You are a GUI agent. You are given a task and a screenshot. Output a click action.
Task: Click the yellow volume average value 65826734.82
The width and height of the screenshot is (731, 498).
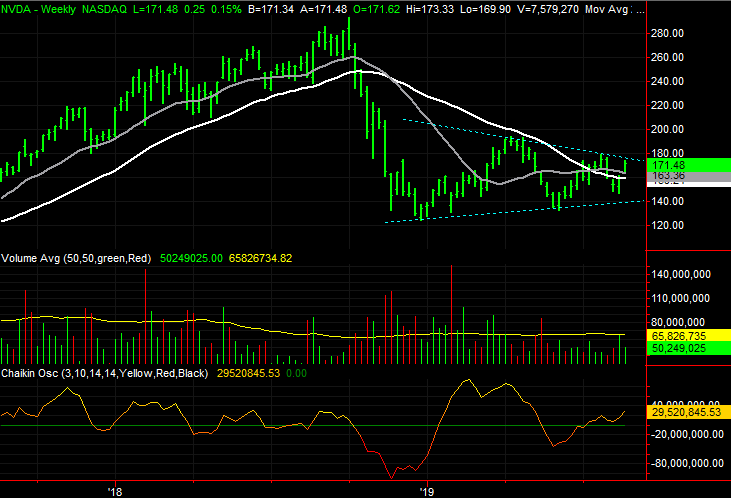pos(260,258)
